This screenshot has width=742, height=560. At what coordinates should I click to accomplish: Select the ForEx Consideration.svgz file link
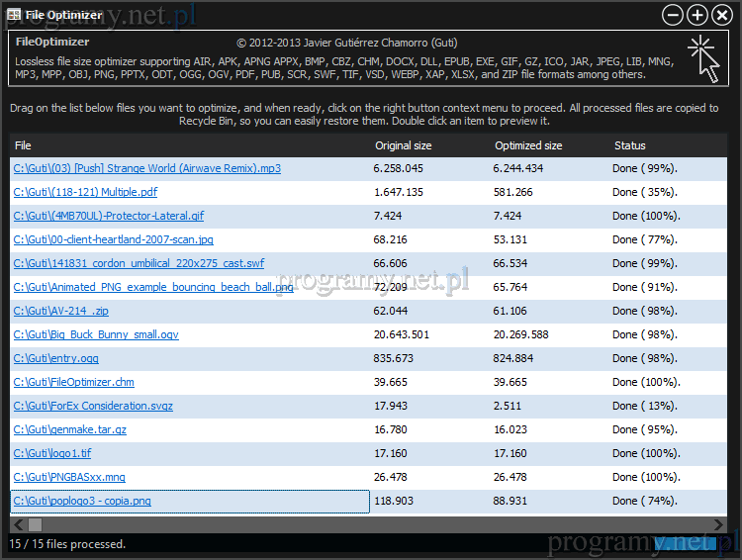[93, 406]
